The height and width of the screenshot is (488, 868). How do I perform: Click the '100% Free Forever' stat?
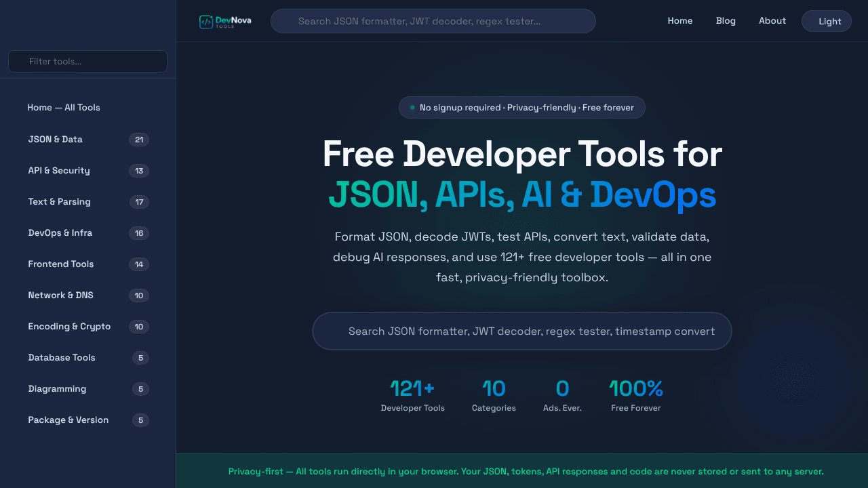(636, 395)
